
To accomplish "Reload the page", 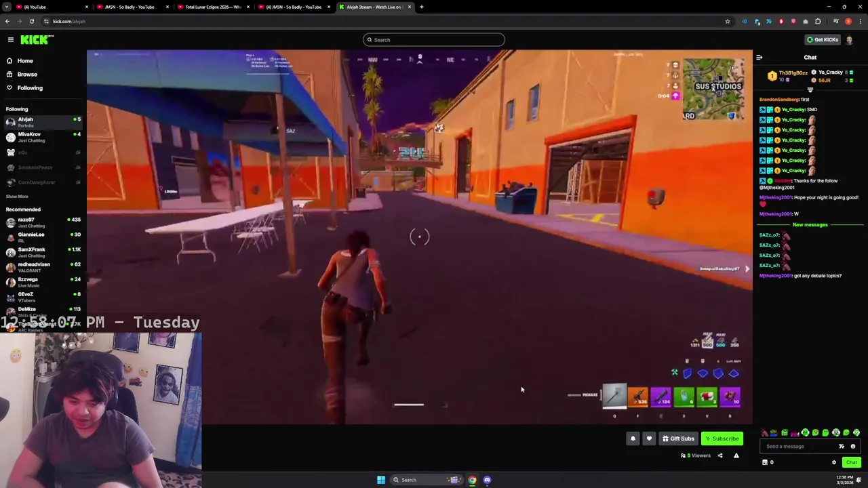I will [x=31, y=22].
